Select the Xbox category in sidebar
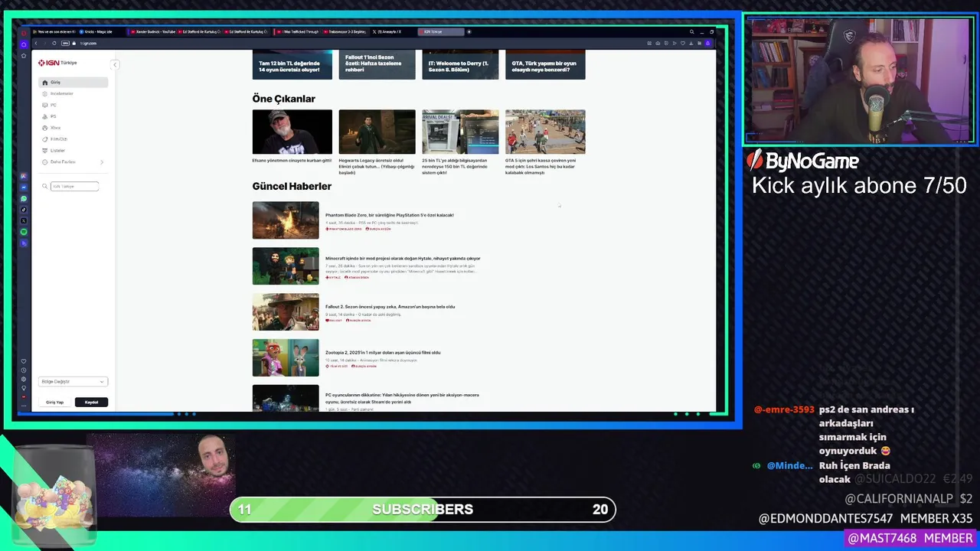980x551 pixels. (x=73, y=128)
